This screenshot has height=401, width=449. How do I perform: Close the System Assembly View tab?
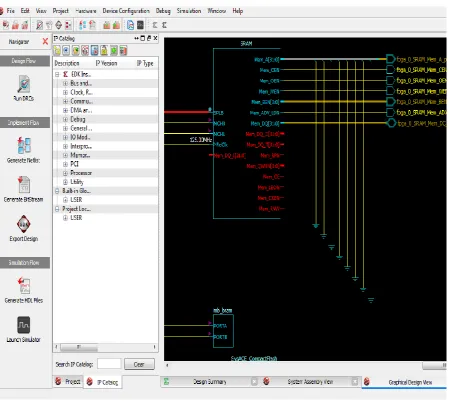coord(355,382)
